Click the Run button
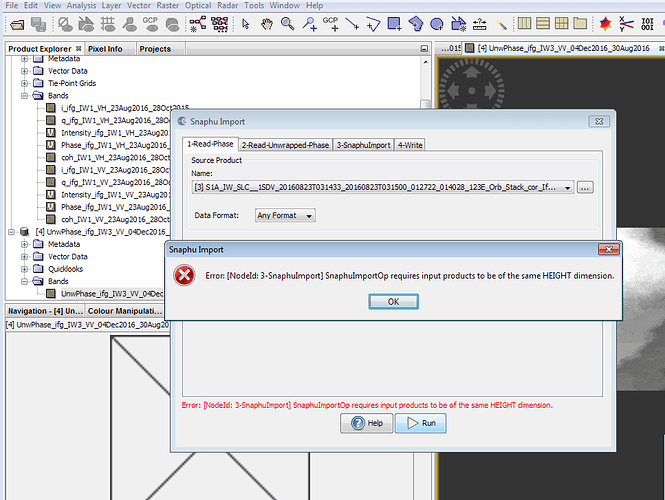The image size is (665, 500). [420, 424]
